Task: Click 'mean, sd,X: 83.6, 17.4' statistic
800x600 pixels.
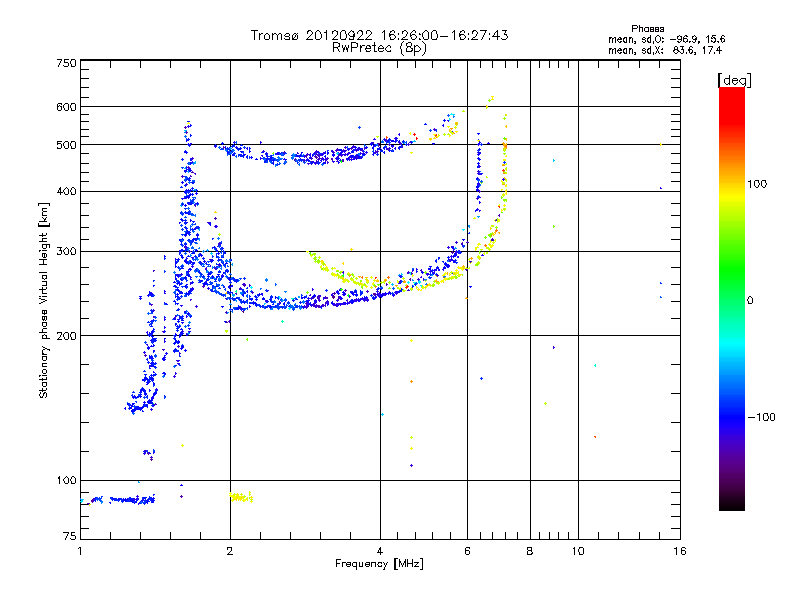Action: click(665, 50)
